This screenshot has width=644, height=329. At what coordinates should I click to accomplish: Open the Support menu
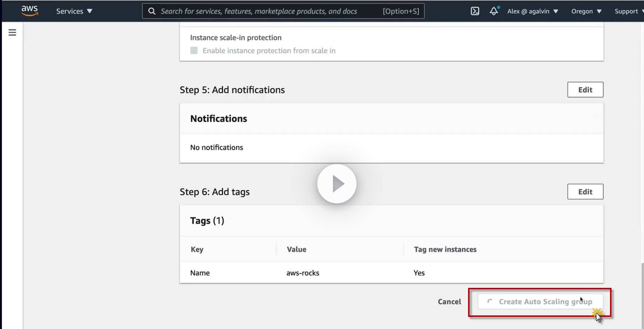(x=628, y=11)
